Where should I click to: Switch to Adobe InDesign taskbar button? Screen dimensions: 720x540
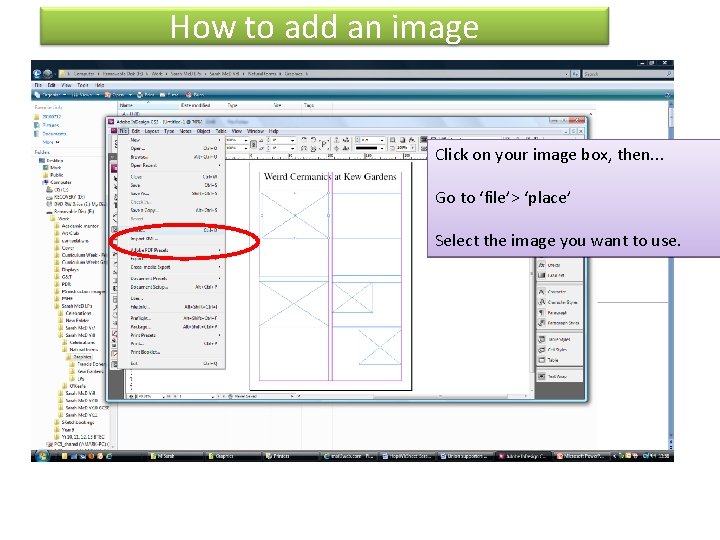523,456
